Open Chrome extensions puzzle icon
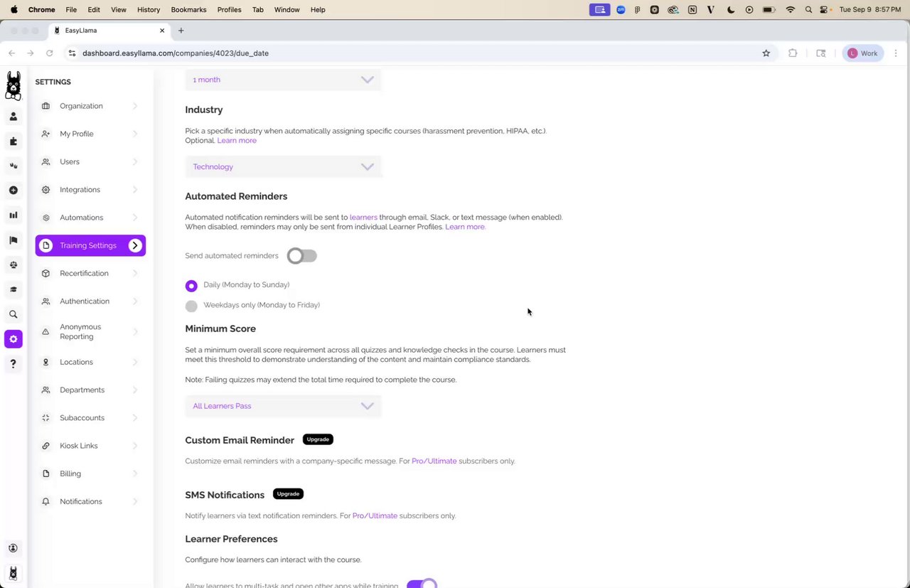Image resolution: width=910 pixels, height=588 pixels. [x=793, y=53]
